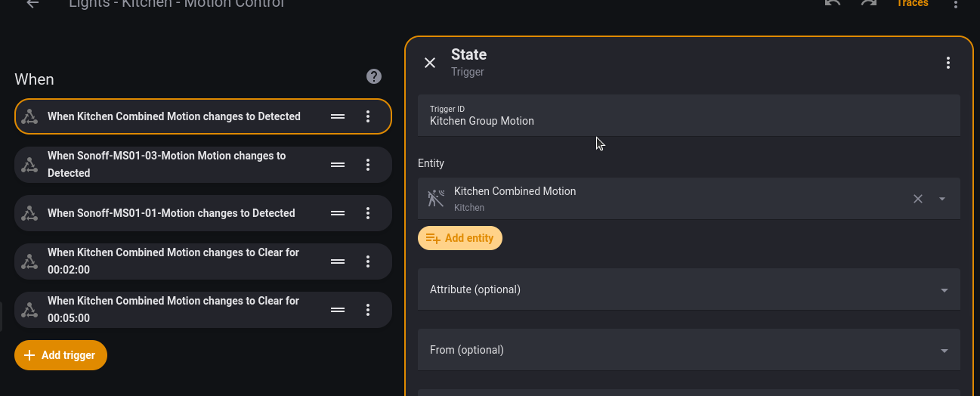The height and width of the screenshot is (396, 980).
Task: Open the From (optional) dropdown
Action: coord(688,350)
